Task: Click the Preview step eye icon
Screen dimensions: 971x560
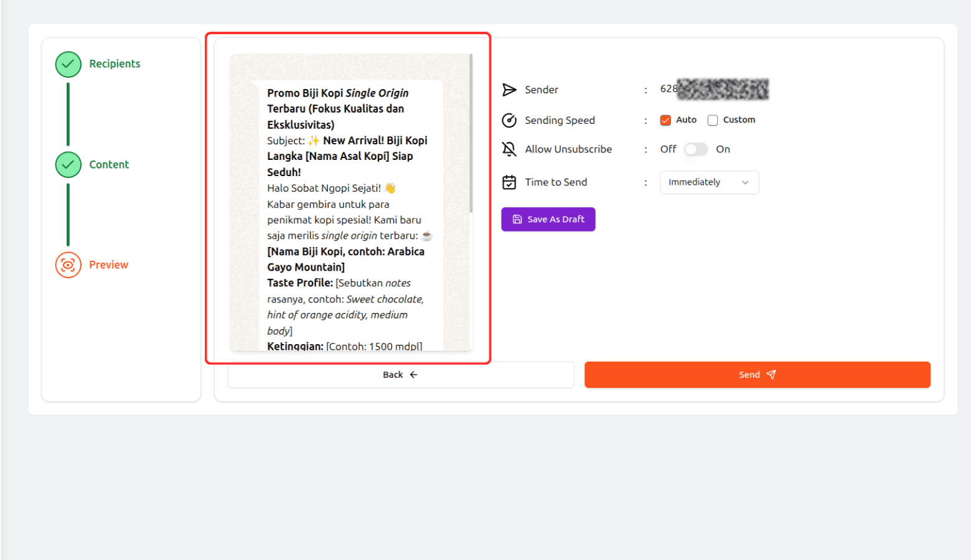Action: (68, 265)
